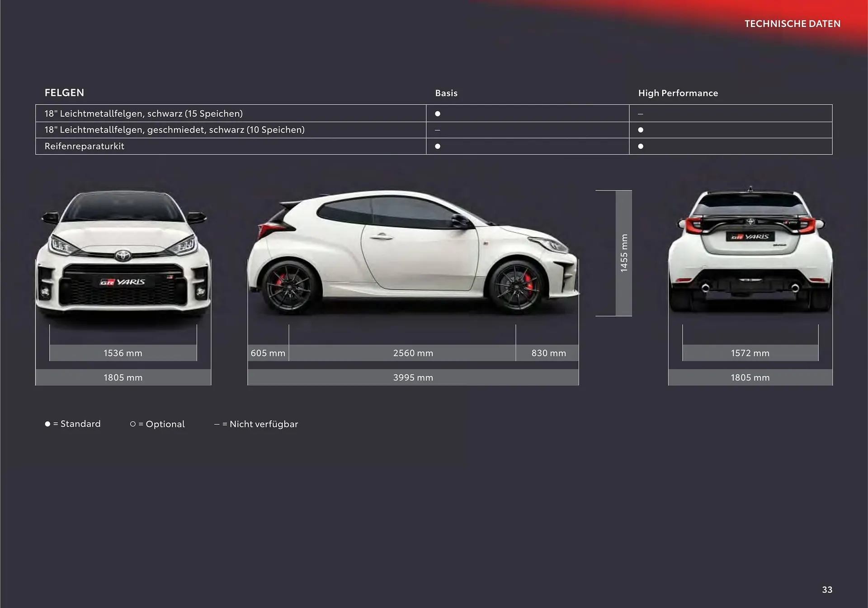Click the Basis dot for 15 Speichen wheels
868x608 pixels.
[438, 114]
